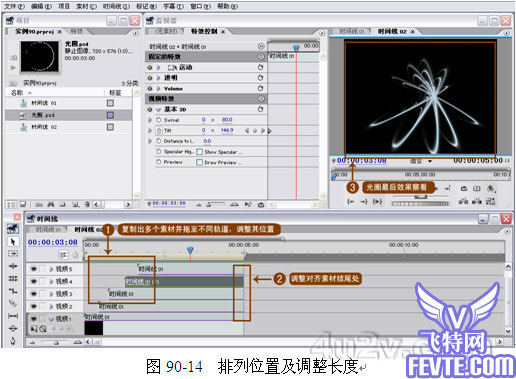Open the 素材 menu
The image size is (516, 379).
(87, 6)
